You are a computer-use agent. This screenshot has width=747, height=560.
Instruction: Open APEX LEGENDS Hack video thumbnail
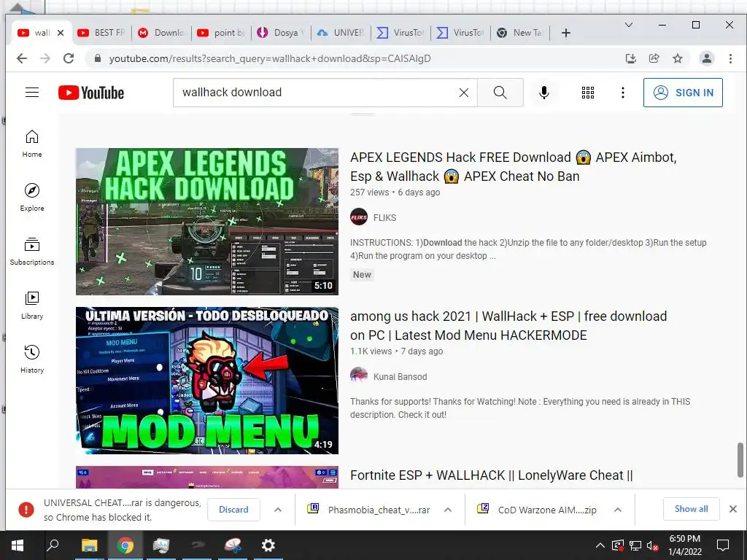(x=206, y=222)
